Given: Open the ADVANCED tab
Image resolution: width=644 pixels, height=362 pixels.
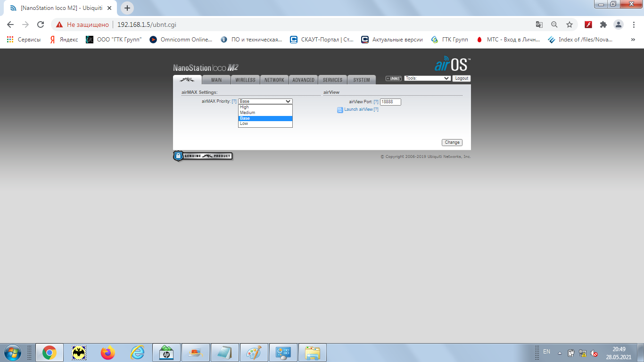Looking at the screenshot, I should tap(303, 80).
